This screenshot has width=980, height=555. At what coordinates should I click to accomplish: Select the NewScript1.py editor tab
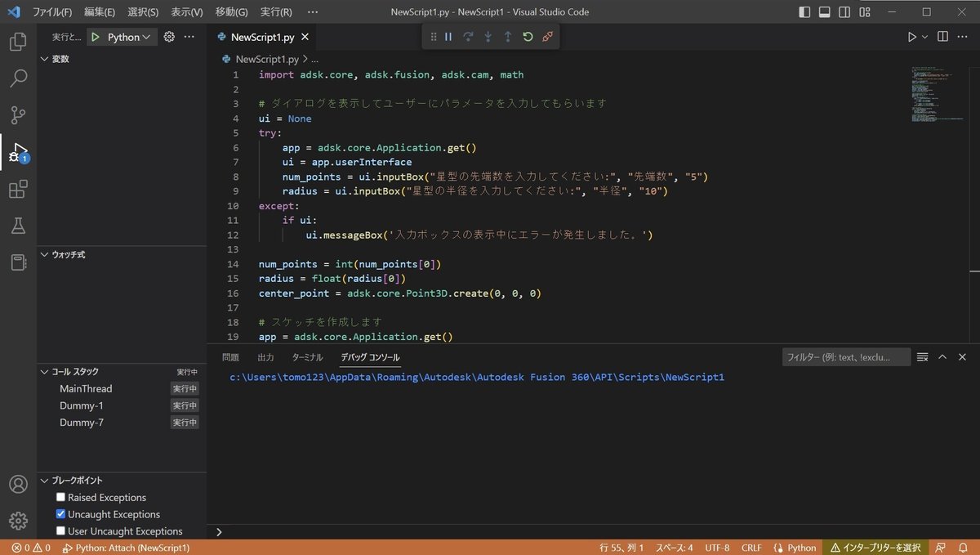pos(262,37)
